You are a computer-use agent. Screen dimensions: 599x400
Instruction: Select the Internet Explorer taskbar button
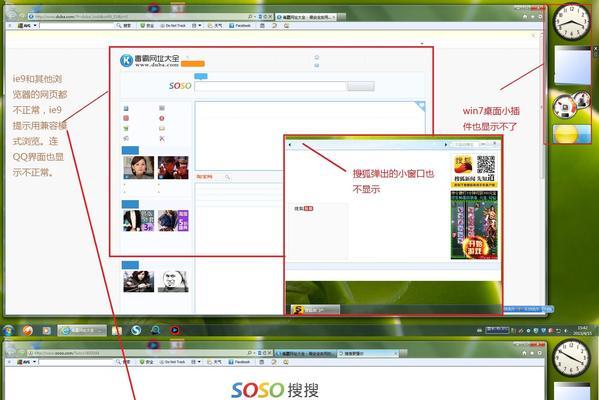point(82,330)
